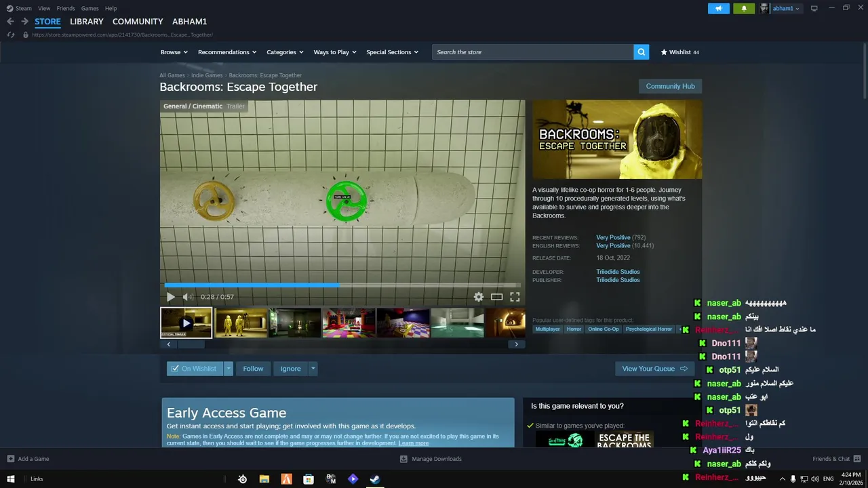This screenshot has width=868, height=488.
Task: Expand the Browse dropdown
Action: [x=174, y=52]
